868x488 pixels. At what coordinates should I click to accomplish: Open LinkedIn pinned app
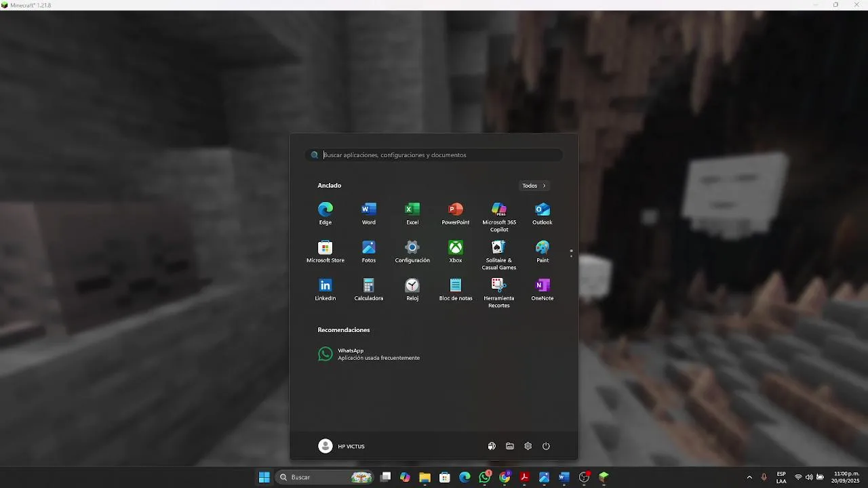[325, 289]
